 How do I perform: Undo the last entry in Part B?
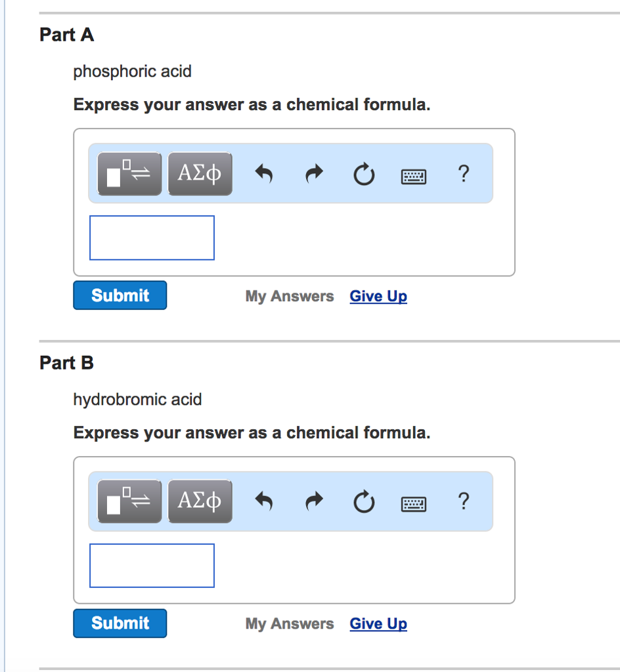pyautogui.click(x=264, y=501)
